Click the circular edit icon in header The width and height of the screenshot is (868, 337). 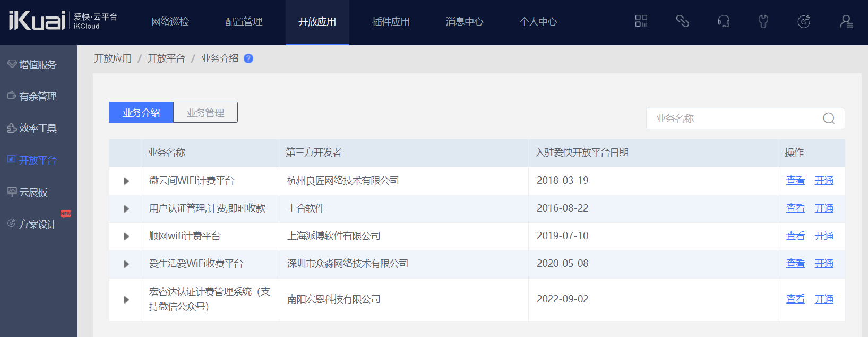click(804, 21)
